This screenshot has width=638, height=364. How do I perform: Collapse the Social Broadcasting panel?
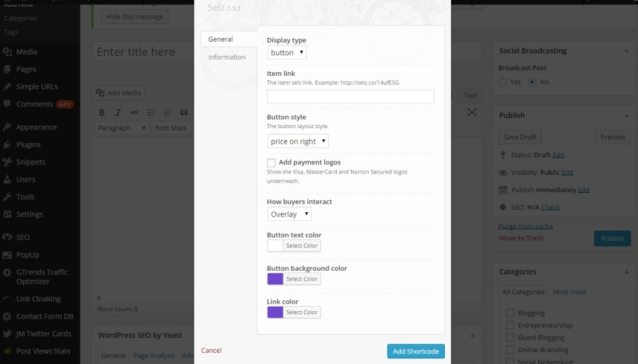click(626, 51)
